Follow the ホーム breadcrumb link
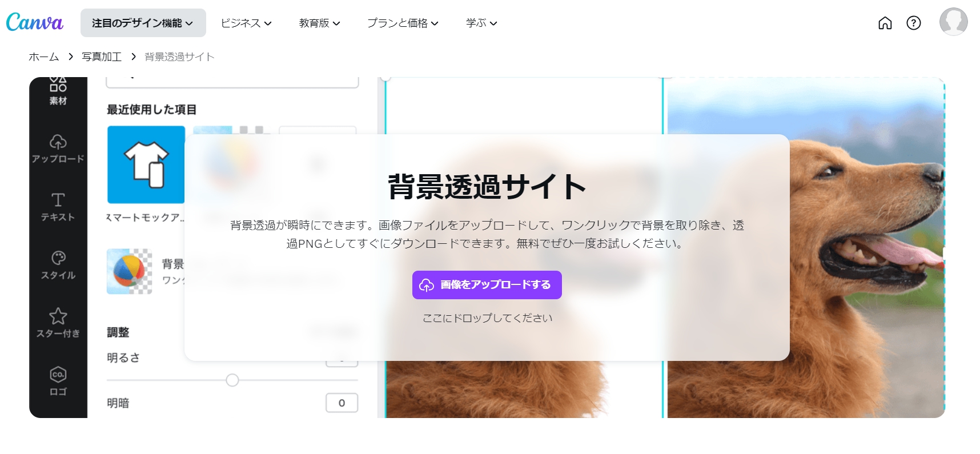Screen dimensions: 980x454 44,57
